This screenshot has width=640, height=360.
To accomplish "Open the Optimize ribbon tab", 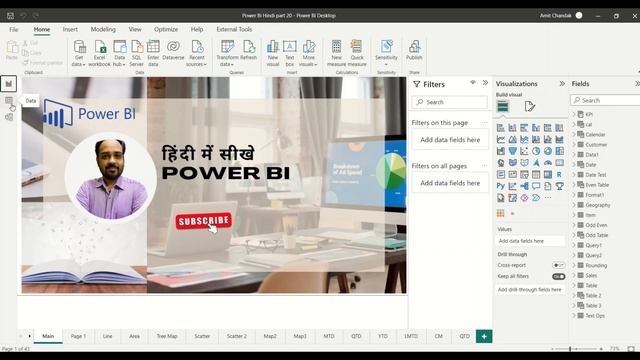I will coord(166,29).
